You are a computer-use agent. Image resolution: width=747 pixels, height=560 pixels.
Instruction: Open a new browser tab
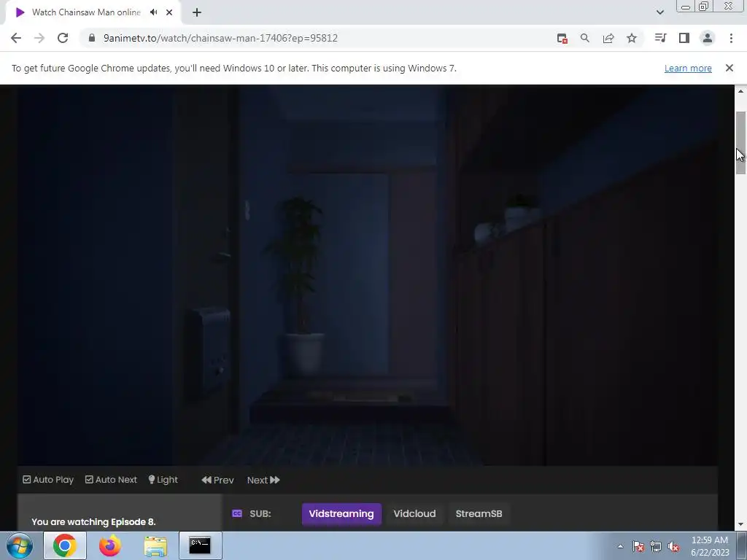coord(197,12)
